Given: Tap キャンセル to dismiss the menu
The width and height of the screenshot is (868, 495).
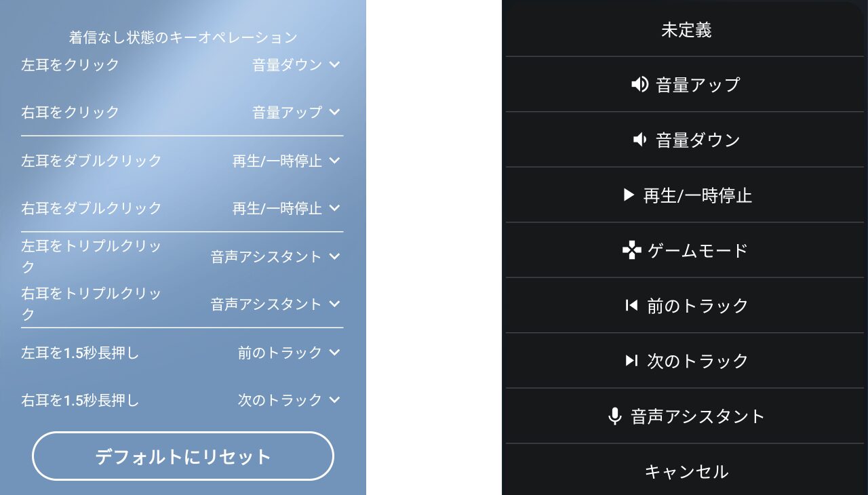Looking at the screenshot, I should click(686, 471).
